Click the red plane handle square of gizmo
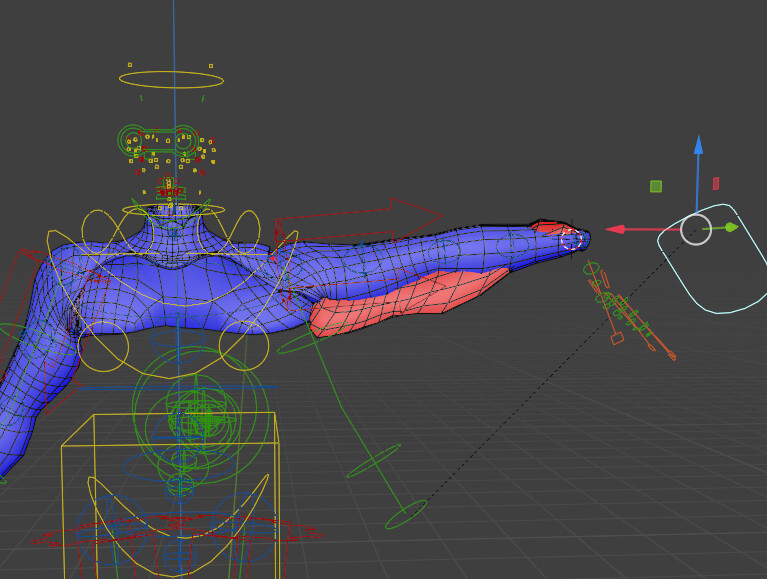The image size is (767, 579). click(x=716, y=184)
